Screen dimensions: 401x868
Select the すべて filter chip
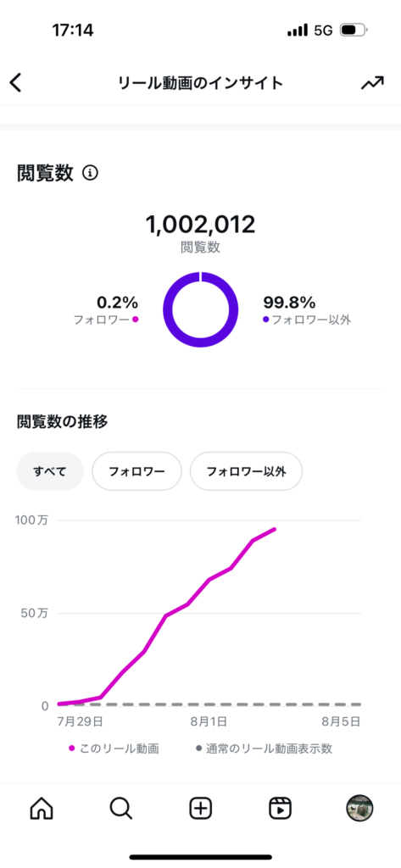point(50,471)
